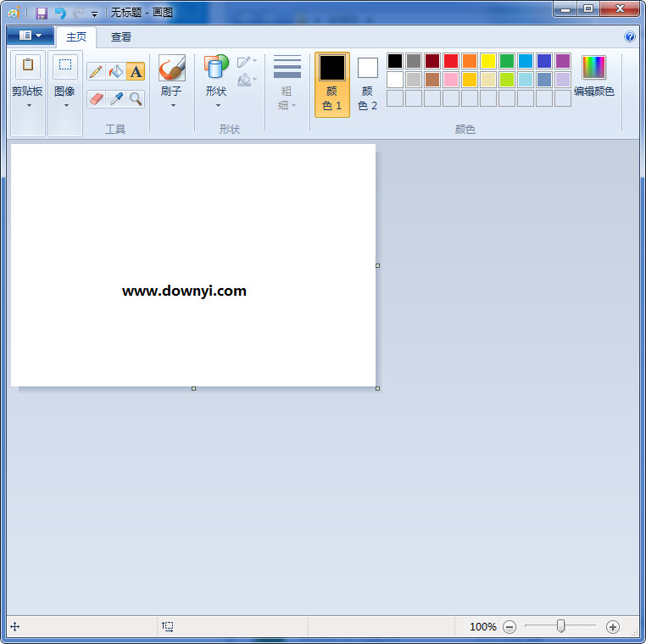The width and height of the screenshot is (646, 644).
Task: Click the Paste clipboard icon
Action: point(28,66)
